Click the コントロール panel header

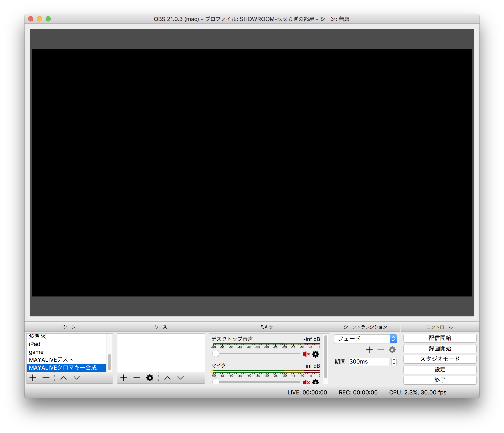(440, 327)
